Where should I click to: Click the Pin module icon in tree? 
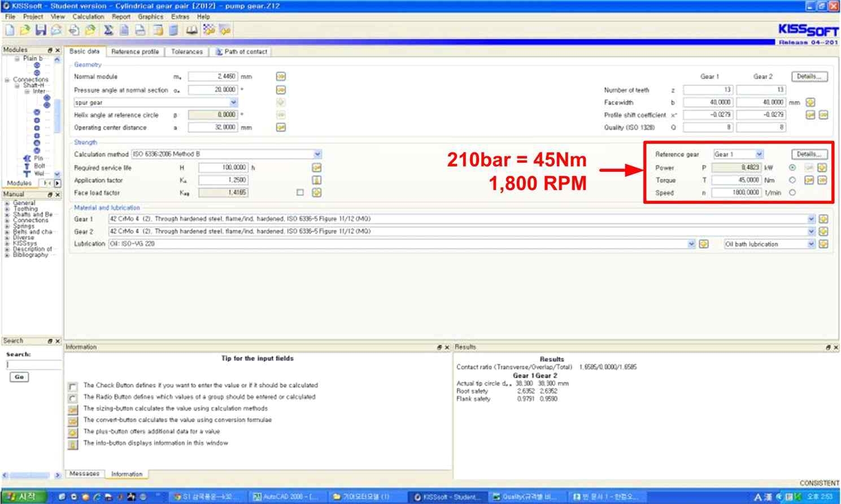coord(27,159)
